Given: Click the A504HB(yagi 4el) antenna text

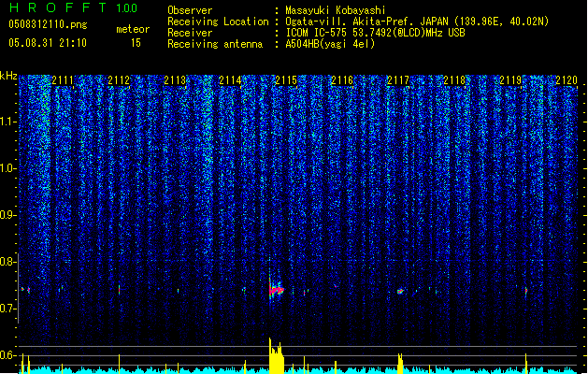Looking at the screenshot, I should tap(330, 44).
